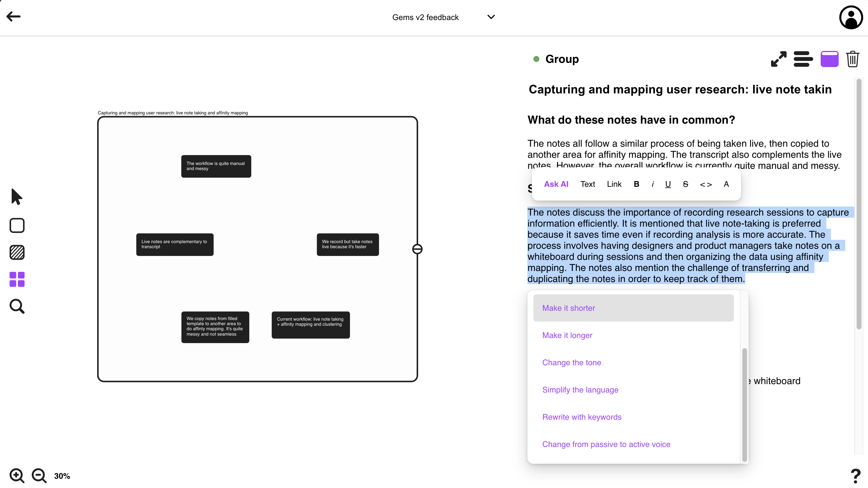Viewport: 868px width, 488px height.
Task: Choose Simplify the language option
Action: pos(580,390)
